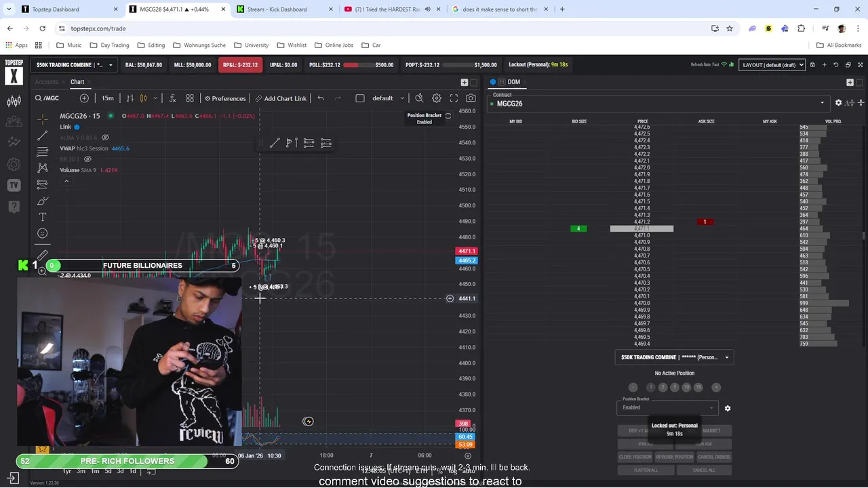
Task: Click the FLATTEN ALL button
Action: point(646,470)
